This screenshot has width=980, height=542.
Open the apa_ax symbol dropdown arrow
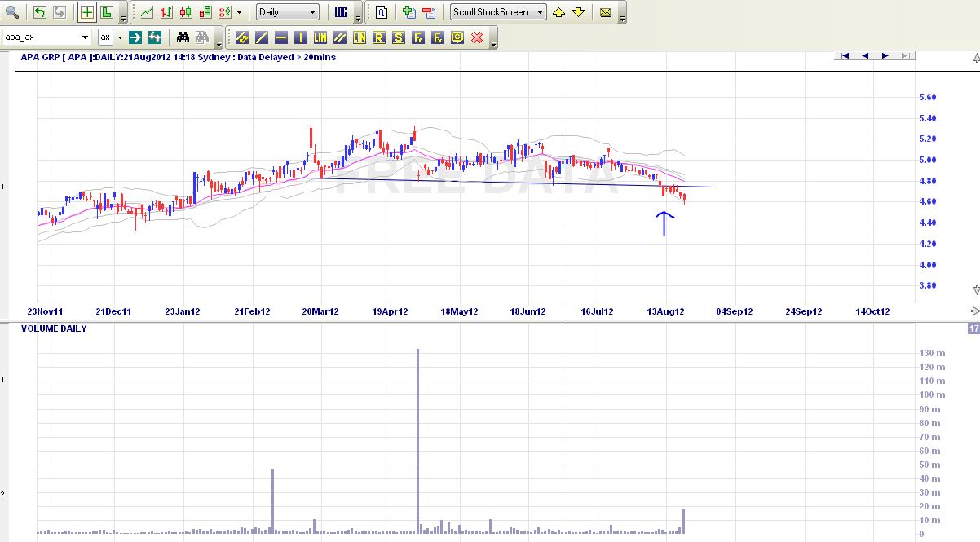click(x=86, y=37)
